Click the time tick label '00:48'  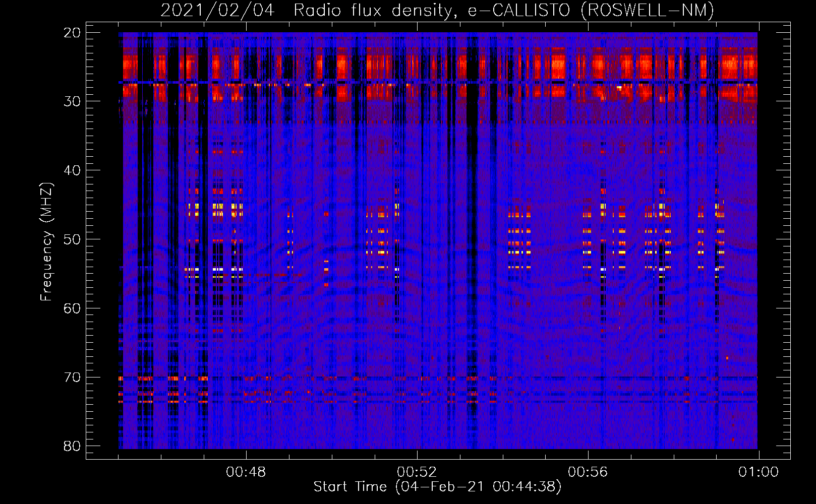tap(246, 472)
